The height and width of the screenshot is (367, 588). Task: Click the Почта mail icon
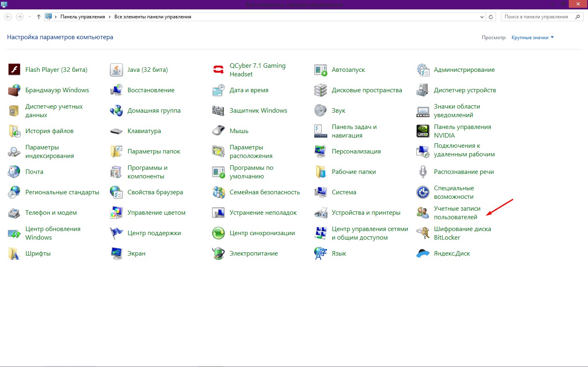(14, 172)
